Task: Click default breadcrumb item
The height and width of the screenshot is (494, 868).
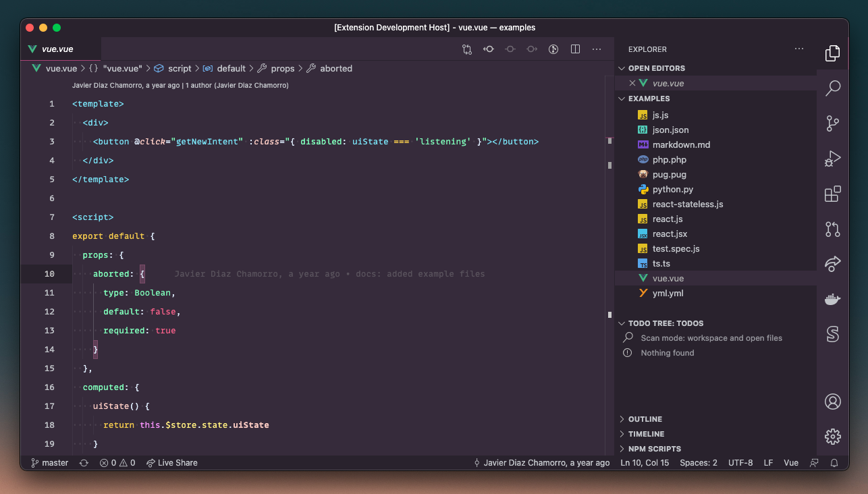Action: coord(224,69)
